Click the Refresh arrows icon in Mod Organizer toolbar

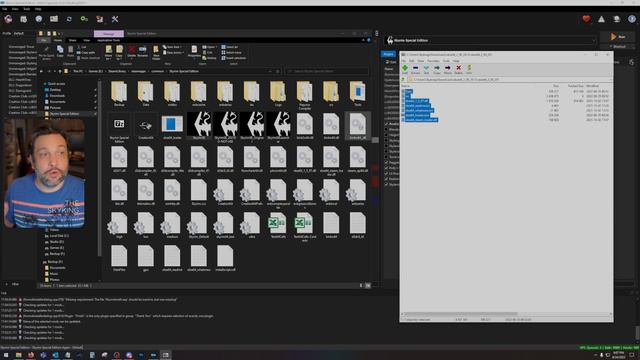click(x=69, y=19)
